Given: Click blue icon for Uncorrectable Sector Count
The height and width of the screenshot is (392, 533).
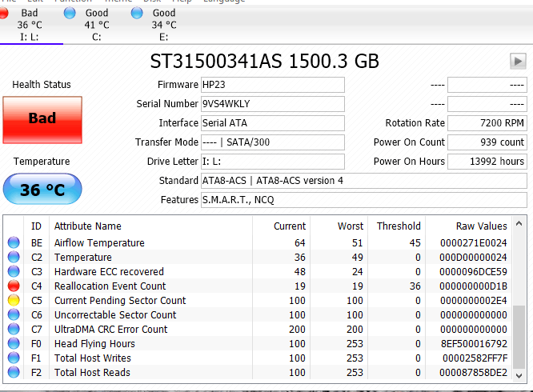Looking at the screenshot, I should [x=14, y=314].
